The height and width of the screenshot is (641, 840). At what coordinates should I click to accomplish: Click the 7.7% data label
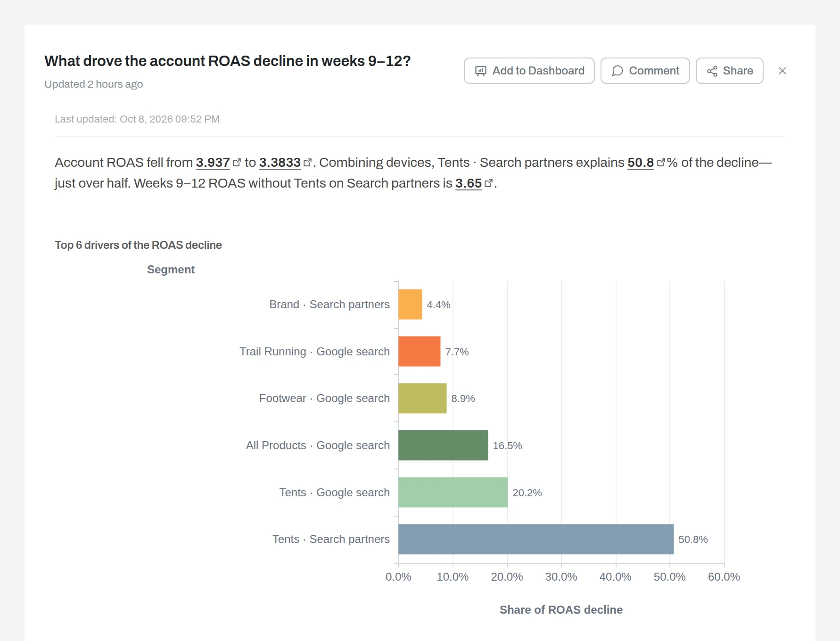(x=457, y=352)
